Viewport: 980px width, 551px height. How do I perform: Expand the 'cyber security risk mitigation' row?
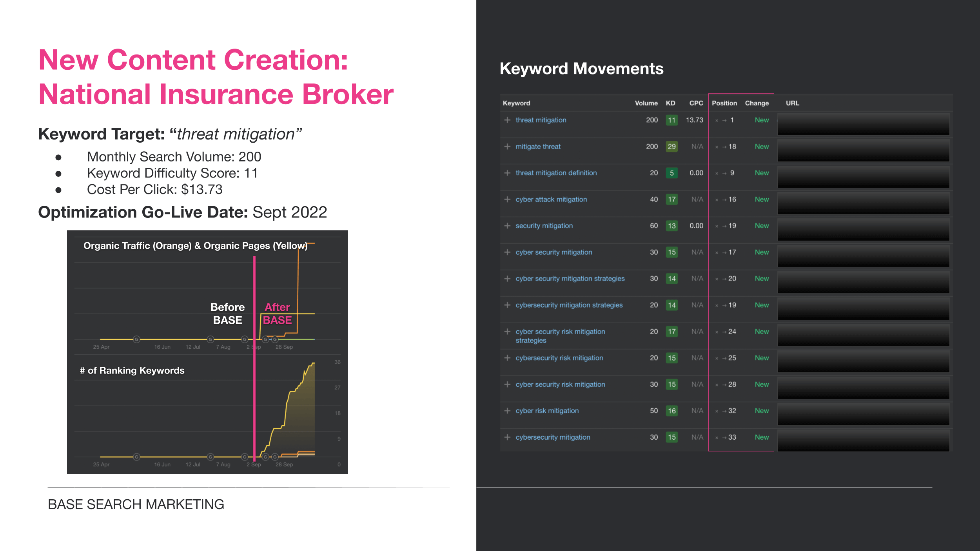pos(507,384)
